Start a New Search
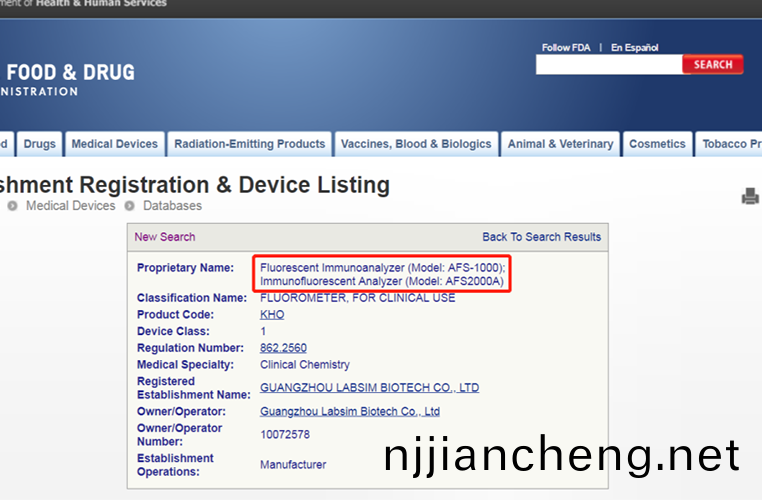 tap(165, 237)
